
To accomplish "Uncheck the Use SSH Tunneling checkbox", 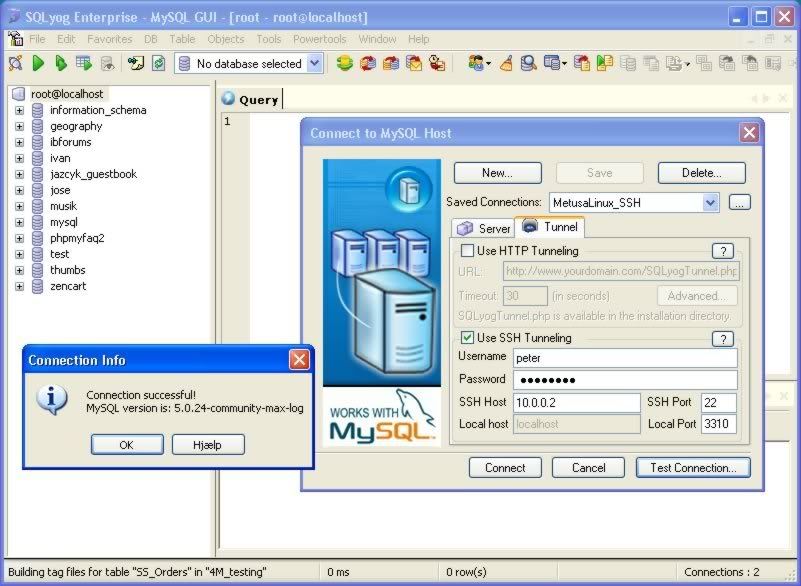I will [x=467, y=338].
